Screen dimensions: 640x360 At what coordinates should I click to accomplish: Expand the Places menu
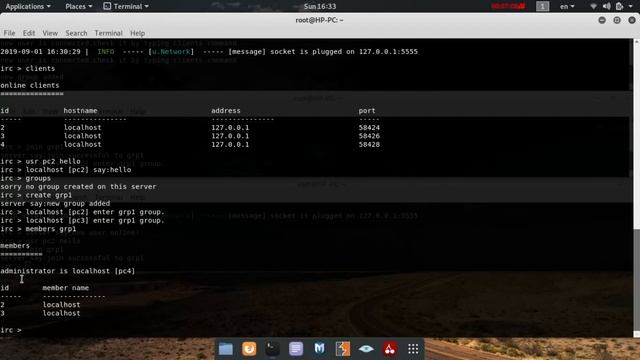pos(79,6)
